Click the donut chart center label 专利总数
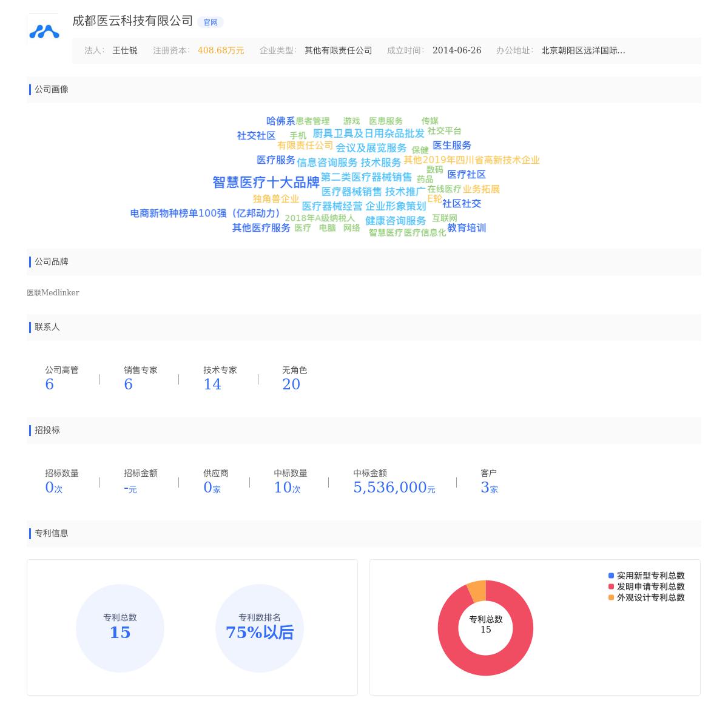 click(485, 620)
